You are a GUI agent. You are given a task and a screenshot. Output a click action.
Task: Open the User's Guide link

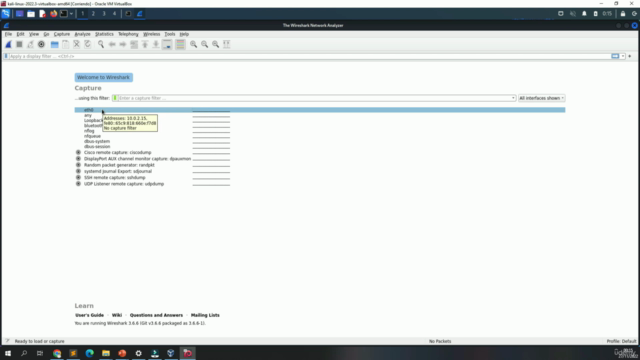point(89,315)
